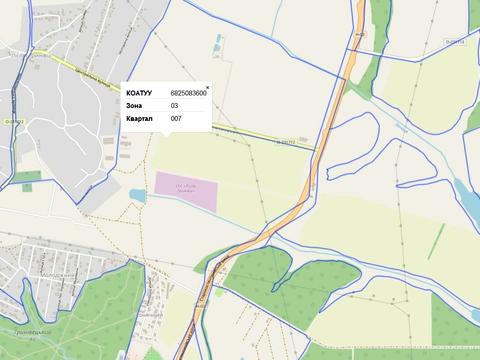
Task: Click the blue buildings cluster north of the popup
Action: 217,44
